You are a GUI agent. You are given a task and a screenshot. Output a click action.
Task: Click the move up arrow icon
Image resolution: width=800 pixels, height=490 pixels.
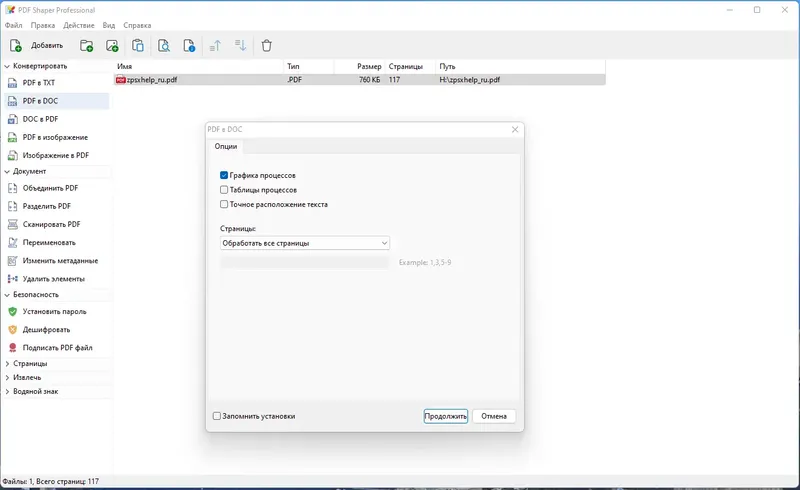[x=215, y=45]
